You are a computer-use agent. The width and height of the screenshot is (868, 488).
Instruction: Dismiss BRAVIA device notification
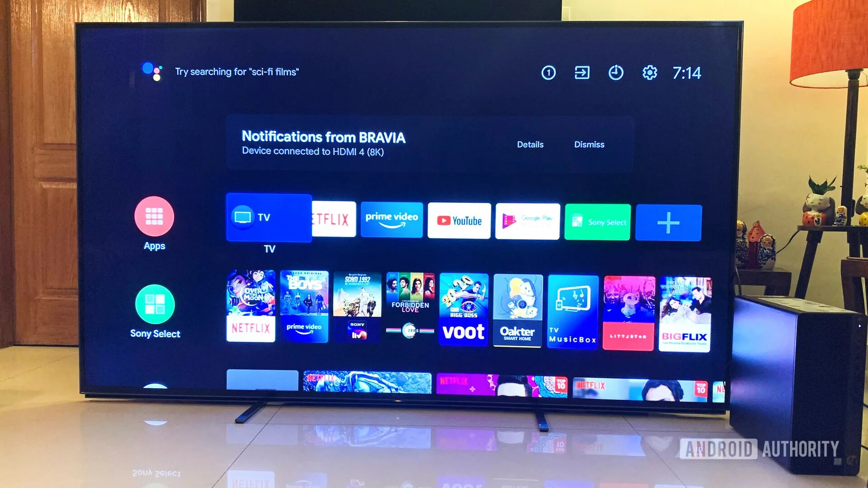[x=588, y=145]
